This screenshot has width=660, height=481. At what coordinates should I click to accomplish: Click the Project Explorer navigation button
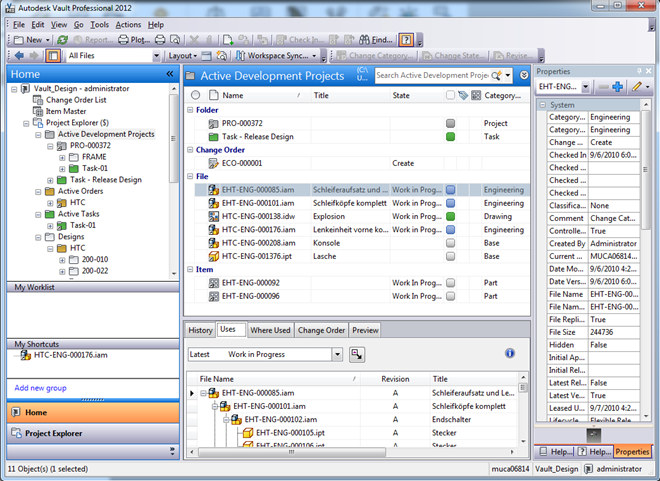click(x=52, y=433)
